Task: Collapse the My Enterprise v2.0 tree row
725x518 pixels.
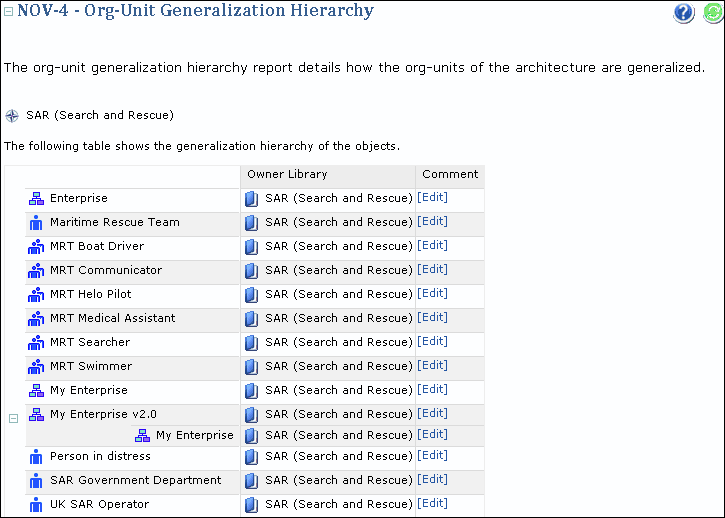Action: [13, 419]
